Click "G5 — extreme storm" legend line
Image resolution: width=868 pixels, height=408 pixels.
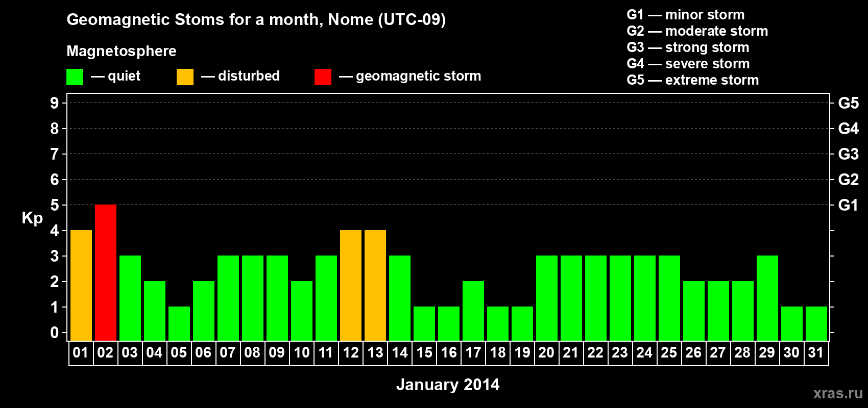click(x=693, y=80)
